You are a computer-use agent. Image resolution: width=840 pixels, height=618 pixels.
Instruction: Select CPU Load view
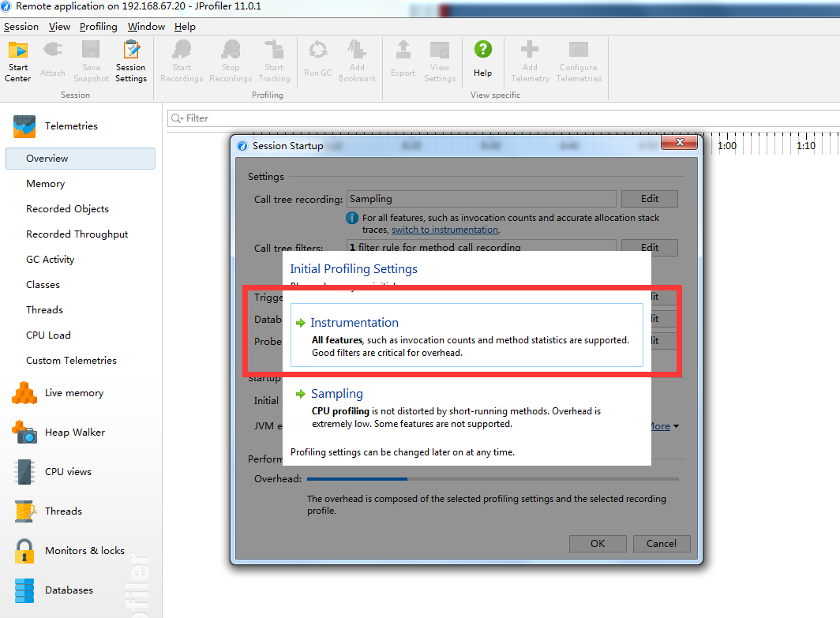(48, 335)
